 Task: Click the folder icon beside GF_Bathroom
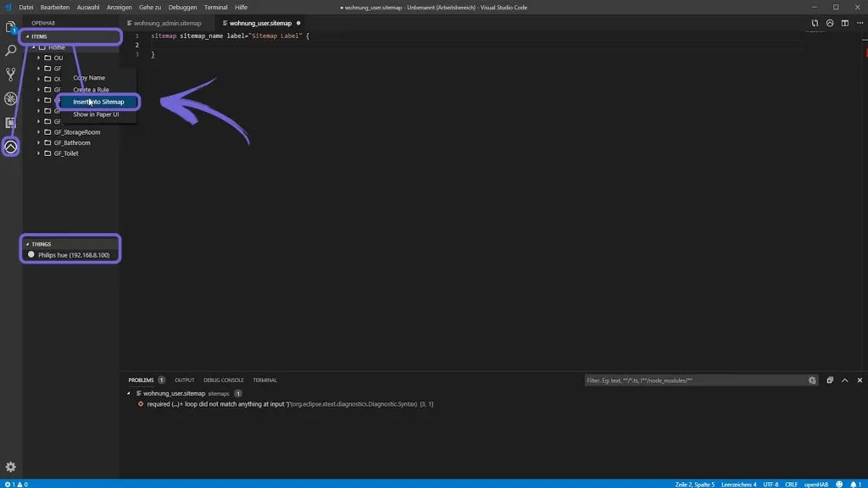(47, 142)
